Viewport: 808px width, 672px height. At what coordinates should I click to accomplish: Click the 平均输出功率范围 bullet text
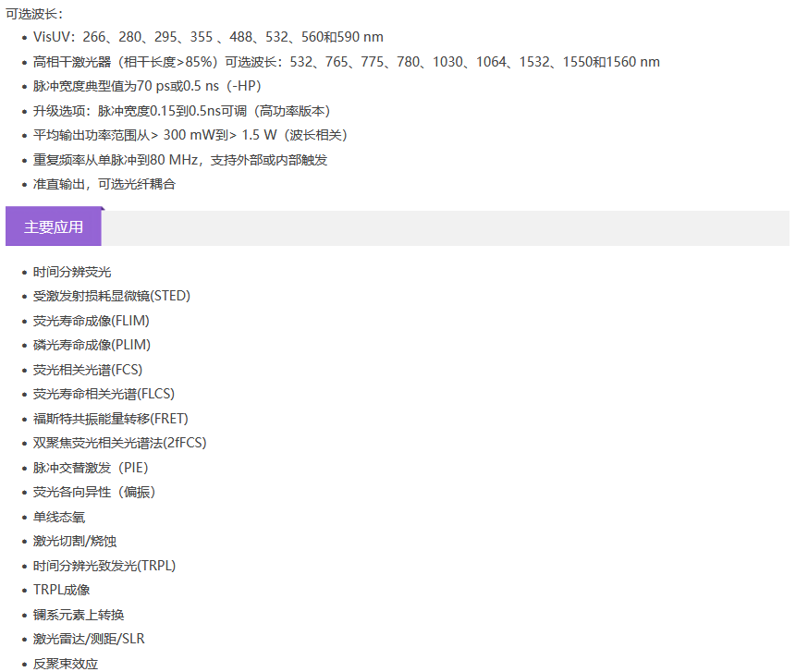tap(190, 135)
